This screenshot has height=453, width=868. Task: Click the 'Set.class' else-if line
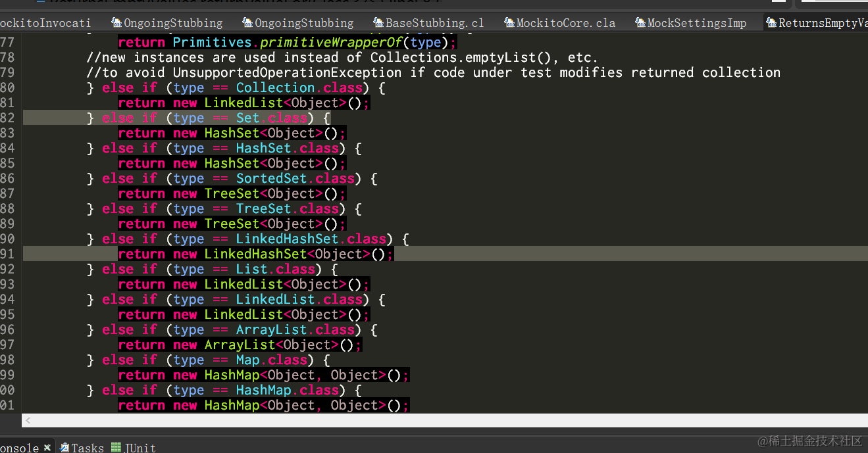coord(208,118)
